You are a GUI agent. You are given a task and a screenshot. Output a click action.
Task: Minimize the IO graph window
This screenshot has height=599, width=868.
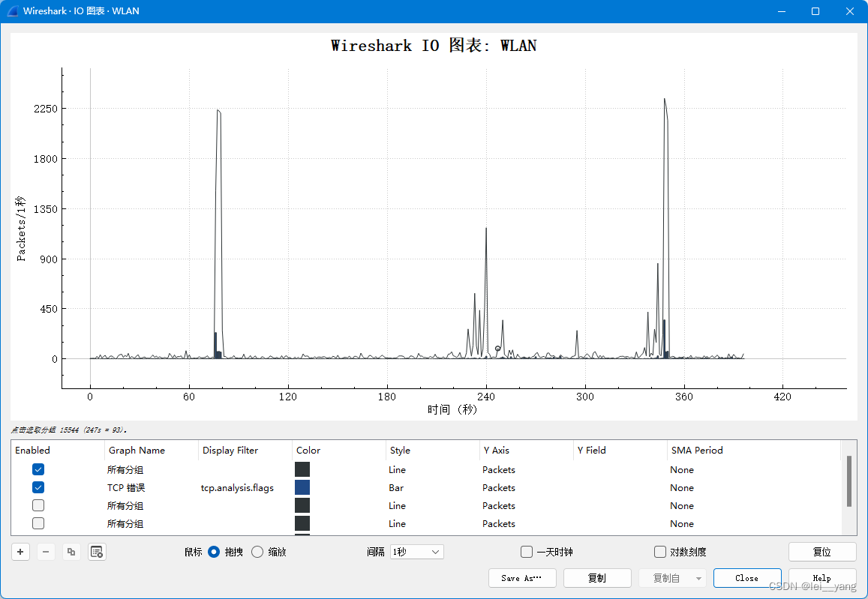point(782,11)
